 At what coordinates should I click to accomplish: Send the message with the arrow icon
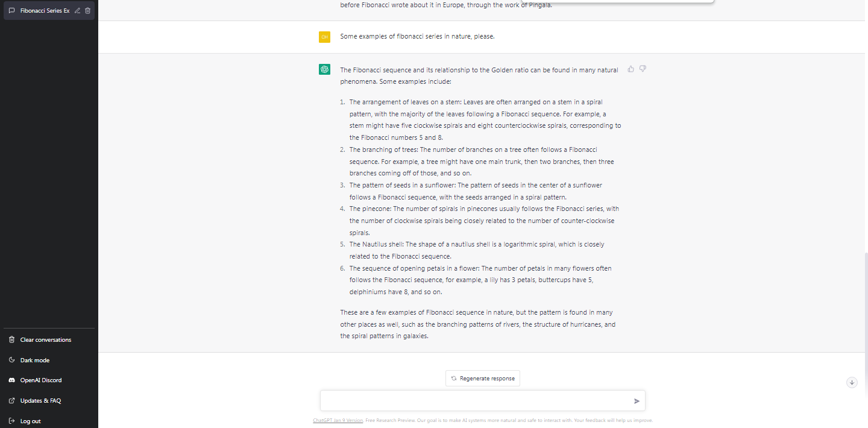click(x=636, y=400)
